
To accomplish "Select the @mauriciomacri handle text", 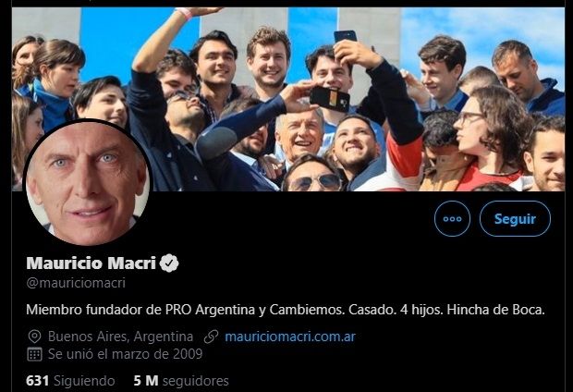I will pos(76,283).
